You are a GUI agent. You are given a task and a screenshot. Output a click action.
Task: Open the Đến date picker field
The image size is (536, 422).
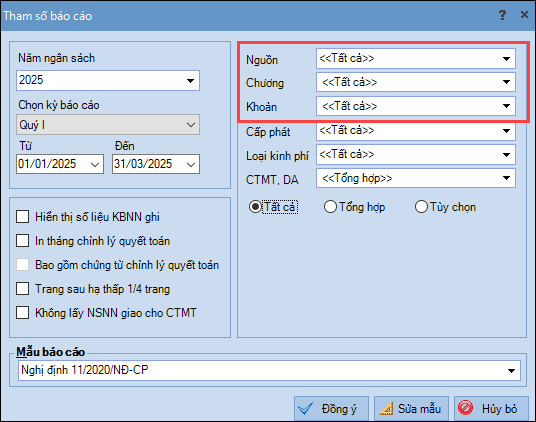tap(156, 164)
